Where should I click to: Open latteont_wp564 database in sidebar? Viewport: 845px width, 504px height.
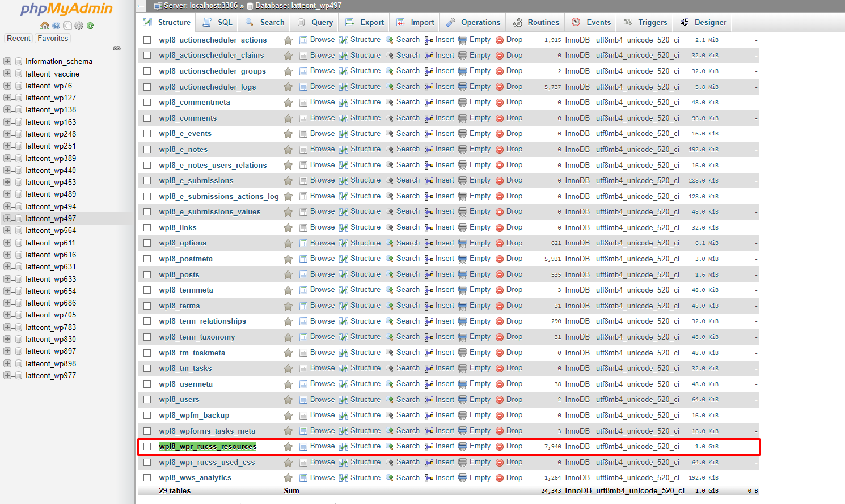(50, 230)
